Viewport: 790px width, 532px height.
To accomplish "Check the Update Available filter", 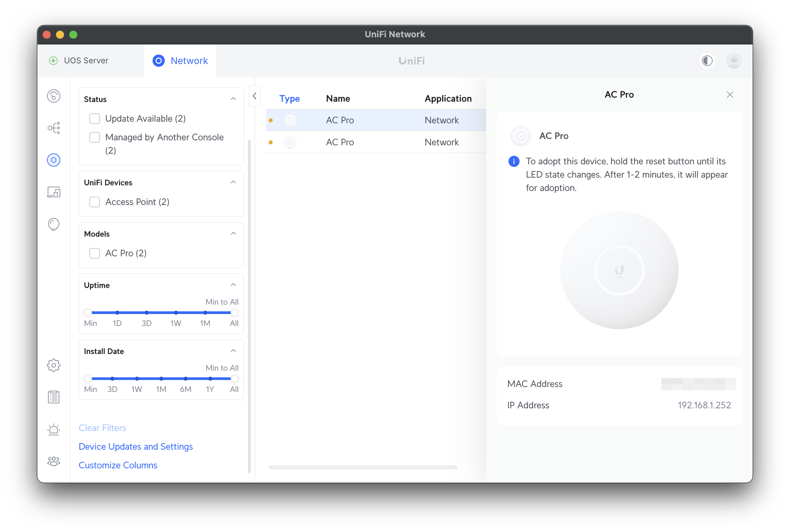I will (x=95, y=119).
